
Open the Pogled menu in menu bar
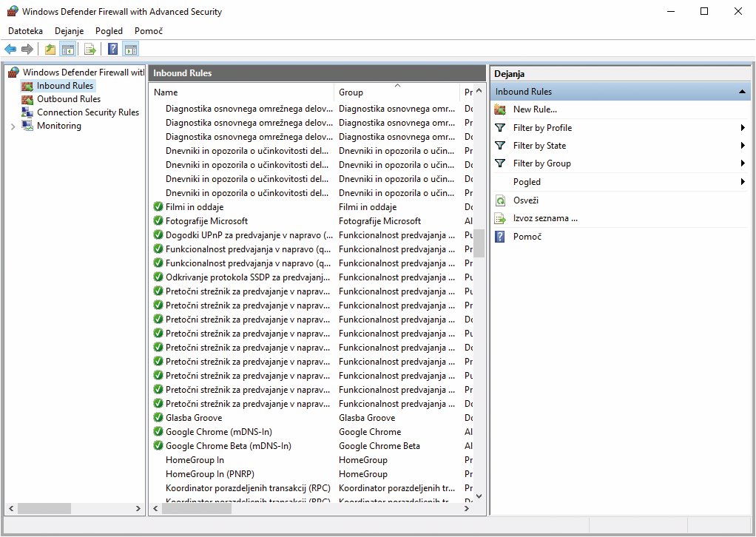pyautogui.click(x=109, y=31)
